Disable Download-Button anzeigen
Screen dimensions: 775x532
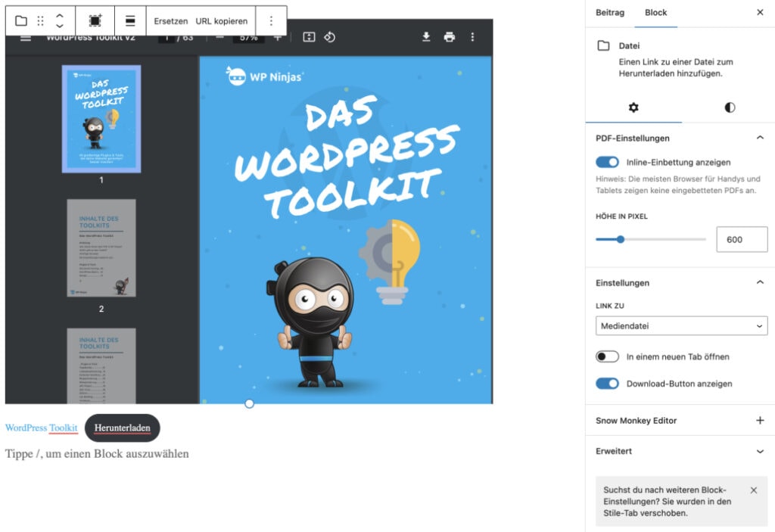tap(607, 384)
